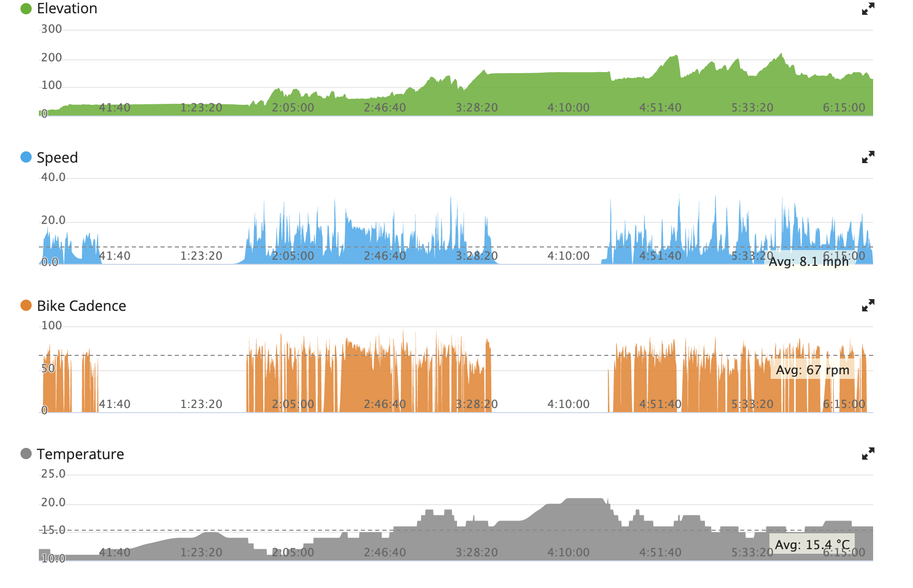Click the green Elevation legend dot
This screenshot has height=588, width=913.
point(26,9)
